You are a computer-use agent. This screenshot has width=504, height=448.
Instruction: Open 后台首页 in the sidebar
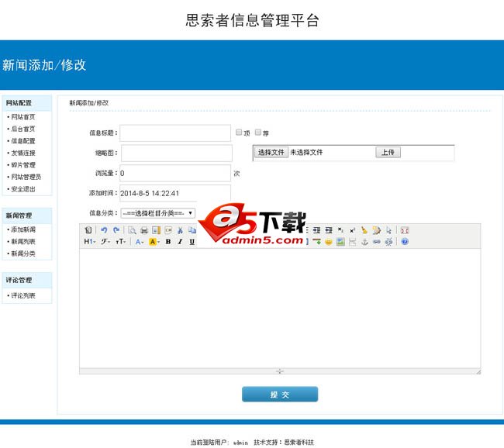pos(22,129)
